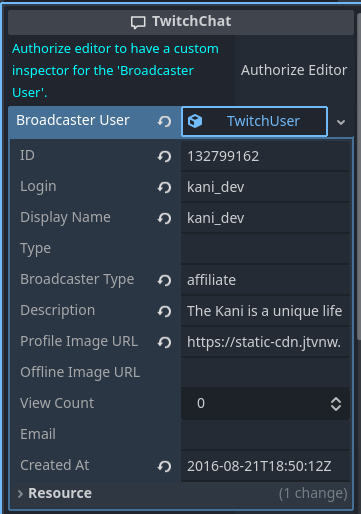Revert the Broadcaster User property
This screenshot has width=361, height=514.
point(164,121)
